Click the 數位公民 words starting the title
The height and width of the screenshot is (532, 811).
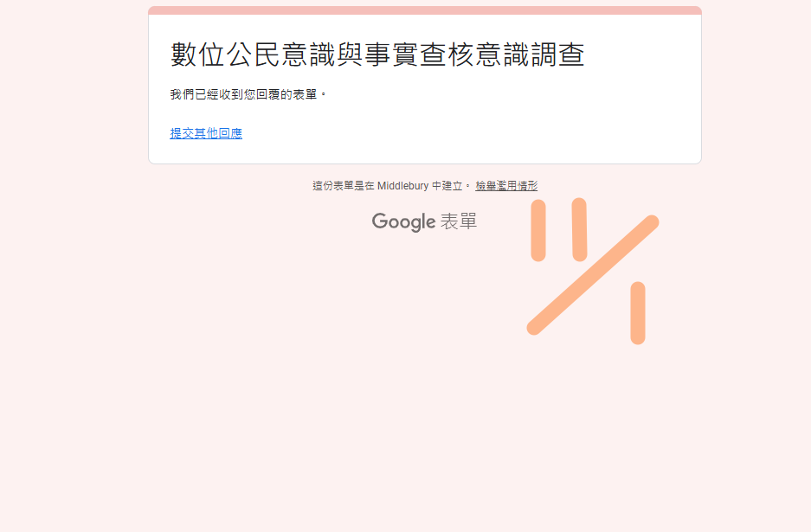pos(226,54)
